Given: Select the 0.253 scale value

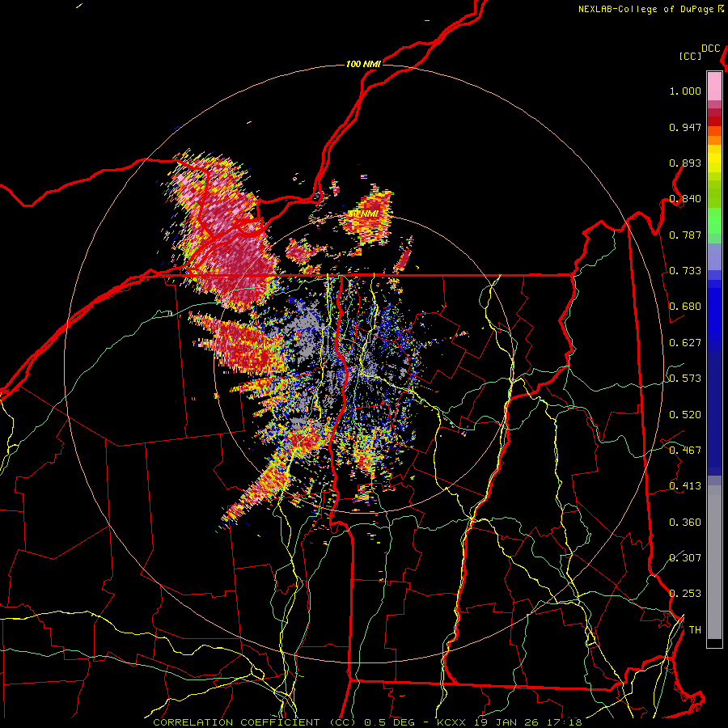Looking at the screenshot, I should click(685, 594).
